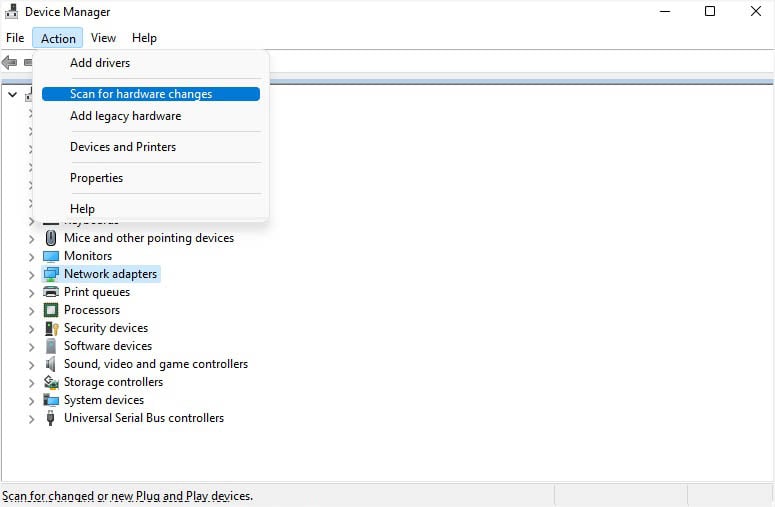Click the Security devices key icon
This screenshot has width=775, height=507.
[x=51, y=328]
